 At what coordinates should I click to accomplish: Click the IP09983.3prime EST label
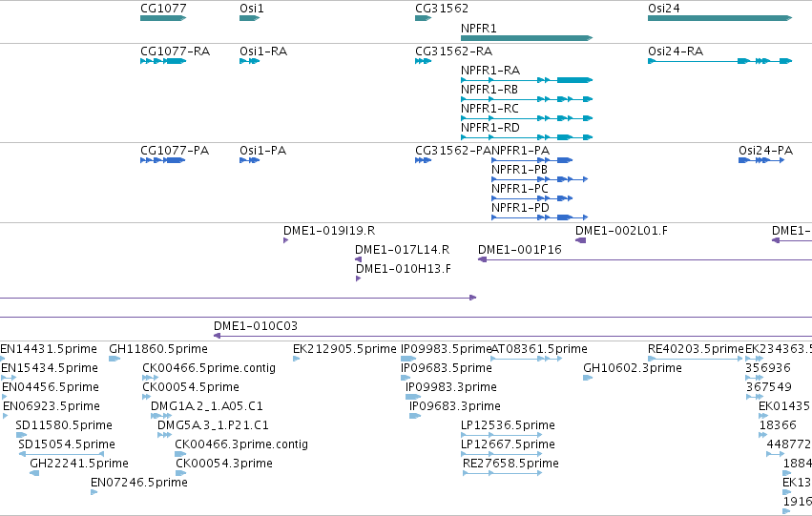[451, 387]
